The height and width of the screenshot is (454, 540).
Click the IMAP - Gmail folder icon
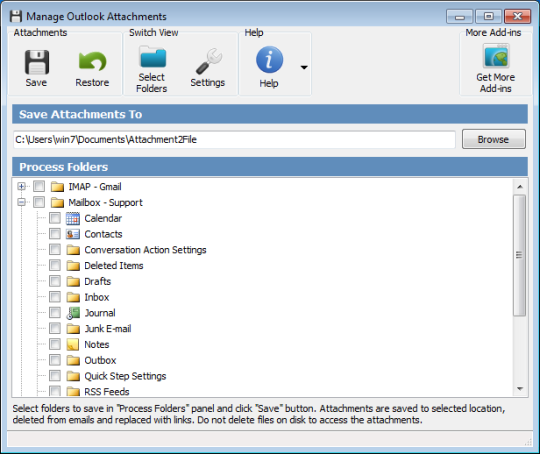tap(57, 187)
